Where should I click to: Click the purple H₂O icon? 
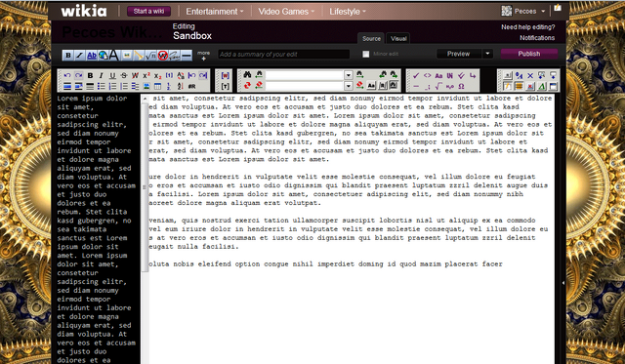pyautogui.click(x=450, y=87)
